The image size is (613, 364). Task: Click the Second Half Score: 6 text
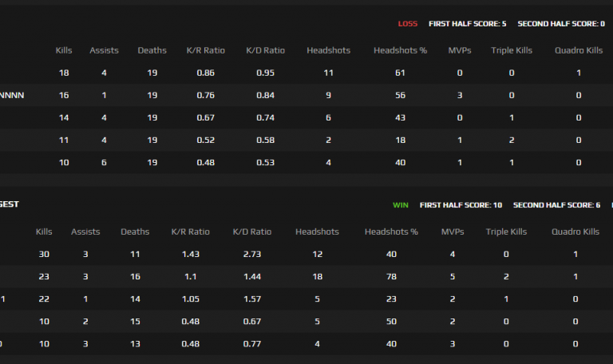pos(556,204)
